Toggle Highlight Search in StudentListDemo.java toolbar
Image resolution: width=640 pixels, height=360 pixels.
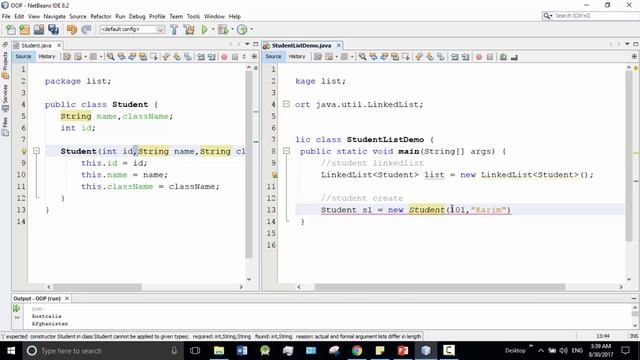coord(395,57)
